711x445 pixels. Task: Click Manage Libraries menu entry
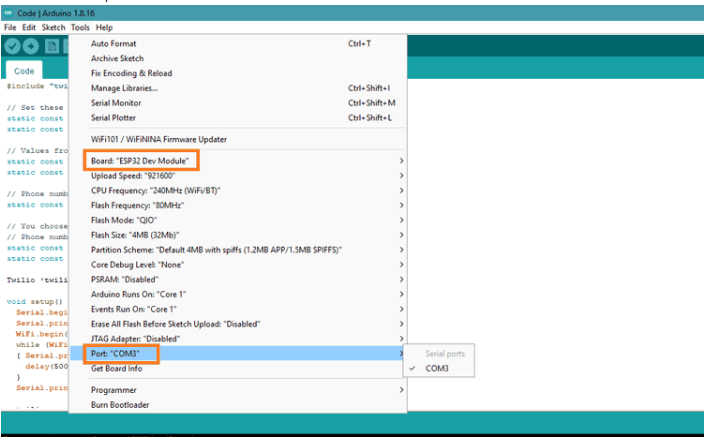(x=124, y=88)
